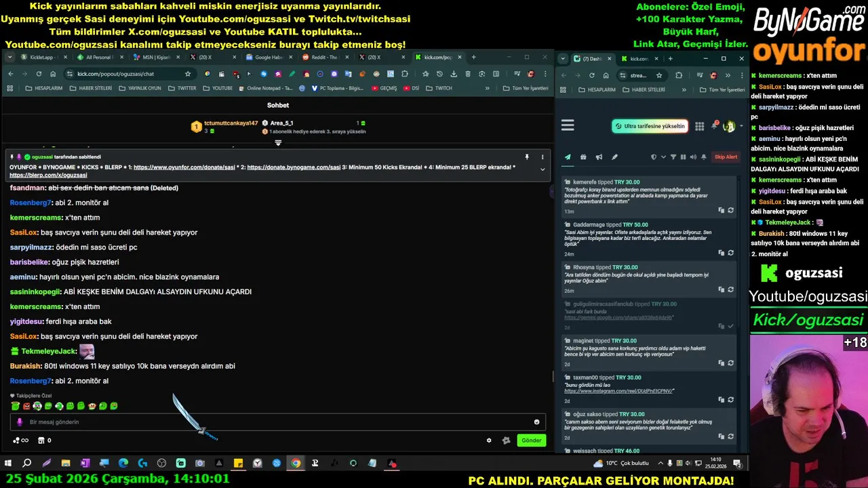
Task: Show hidden system tray icons
Action: pyautogui.click(x=660, y=464)
